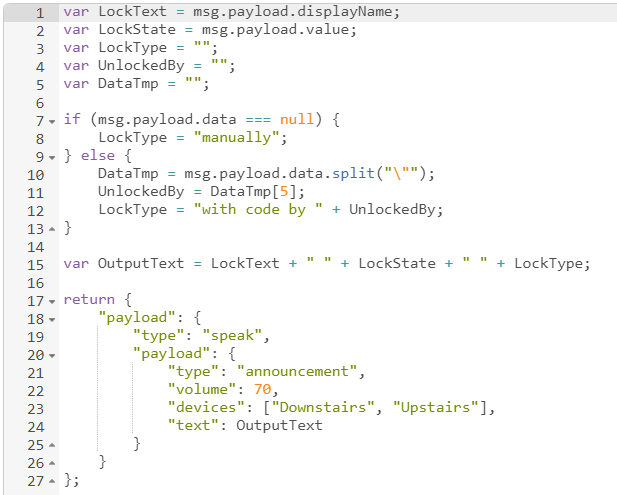The height and width of the screenshot is (495, 617).
Task: Click the fold end marker on line 25
Action: [52, 444]
